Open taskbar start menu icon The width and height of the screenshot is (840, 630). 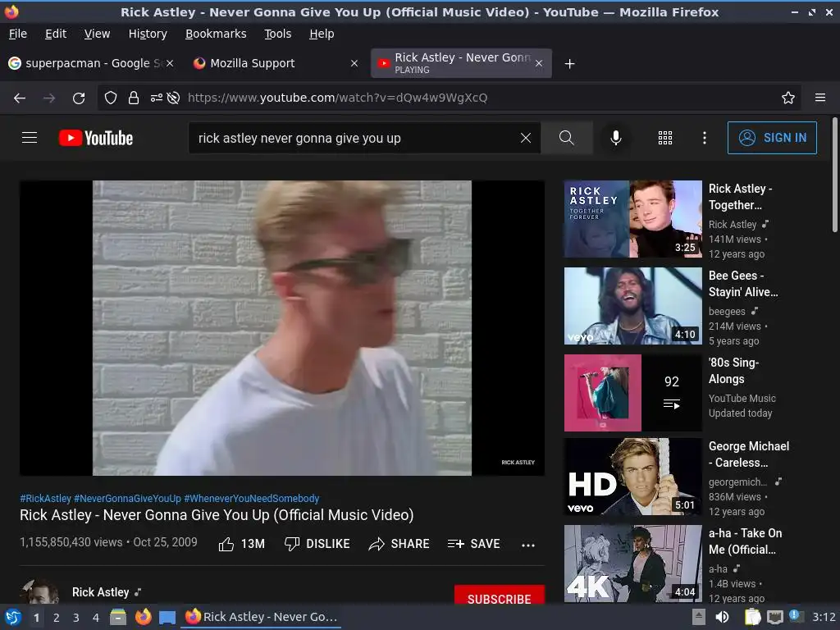[x=12, y=617]
